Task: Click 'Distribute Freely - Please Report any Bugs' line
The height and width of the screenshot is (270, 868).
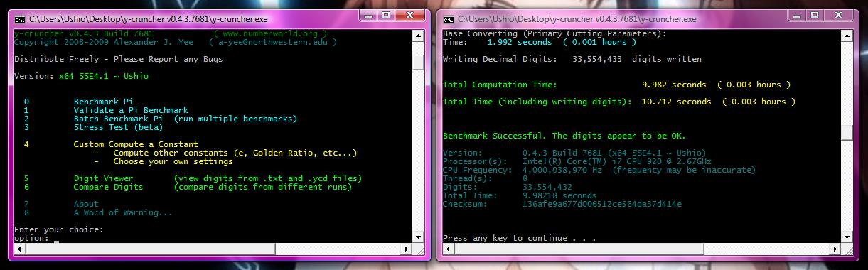Action: [x=119, y=59]
